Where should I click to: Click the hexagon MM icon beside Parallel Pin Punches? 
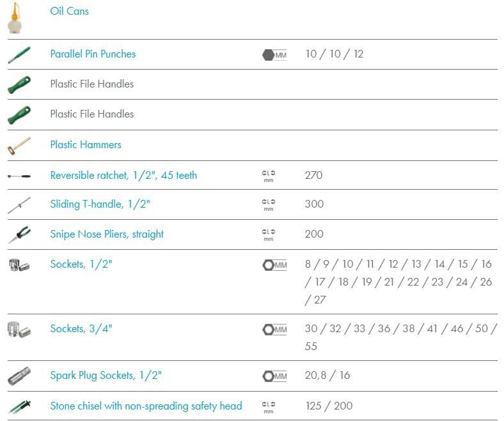click(x=274, y=55)
